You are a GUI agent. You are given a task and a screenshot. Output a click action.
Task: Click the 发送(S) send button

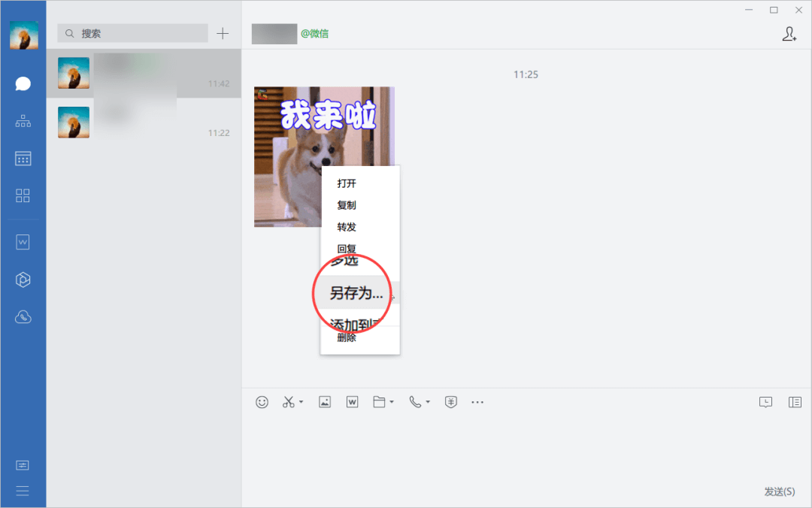point(780,491)
